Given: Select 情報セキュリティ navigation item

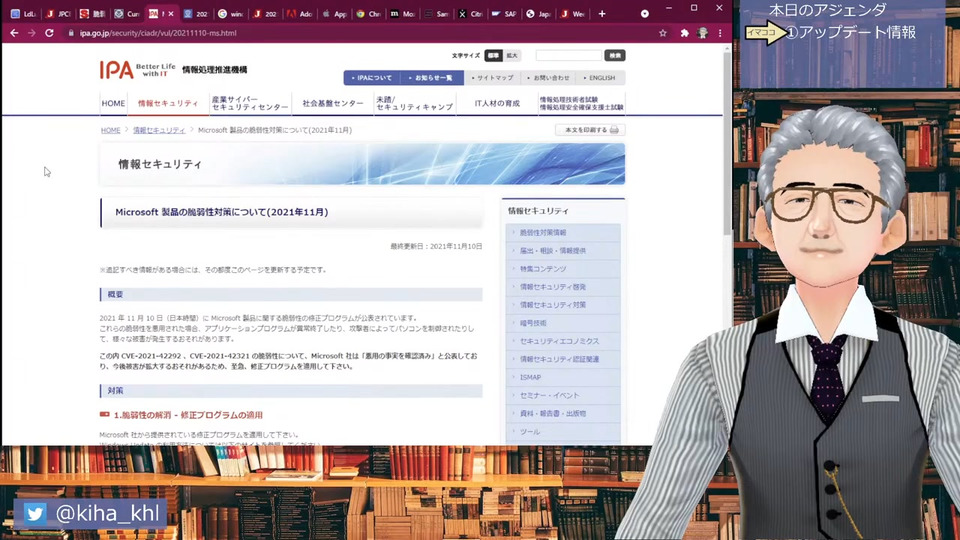Looking at the screenshot, I should coord(168,103).
